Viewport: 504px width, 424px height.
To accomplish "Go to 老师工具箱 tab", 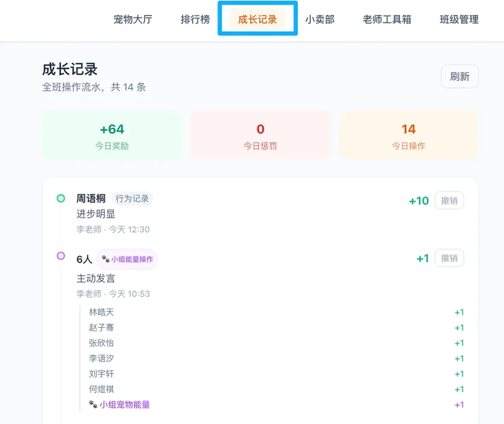I will tap(387, 19).
